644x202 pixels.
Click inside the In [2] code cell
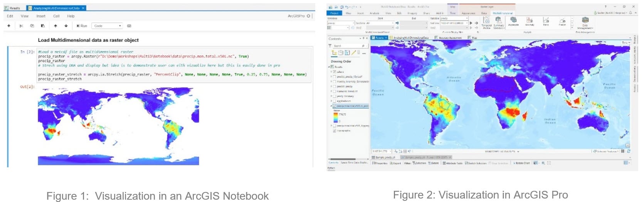pyautogui.click(x=174, y=65)
